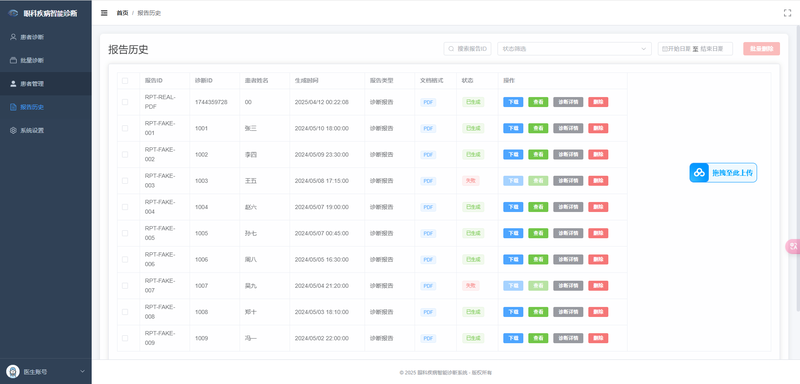The image size is (800, 384).
Task: Click the 搜索报告ID search input field
Action: pyautogui.click(x=468, y=49)
